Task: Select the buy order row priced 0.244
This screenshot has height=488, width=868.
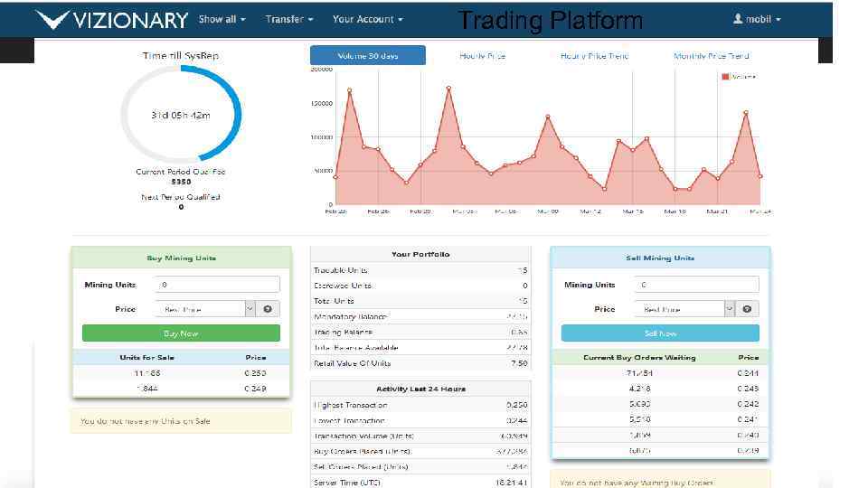Action: click(x=660, y=373)
